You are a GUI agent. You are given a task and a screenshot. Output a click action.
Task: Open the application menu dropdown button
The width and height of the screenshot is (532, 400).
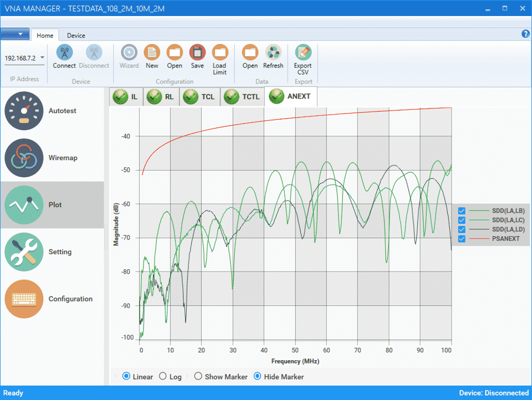click(x=15, y=34)
